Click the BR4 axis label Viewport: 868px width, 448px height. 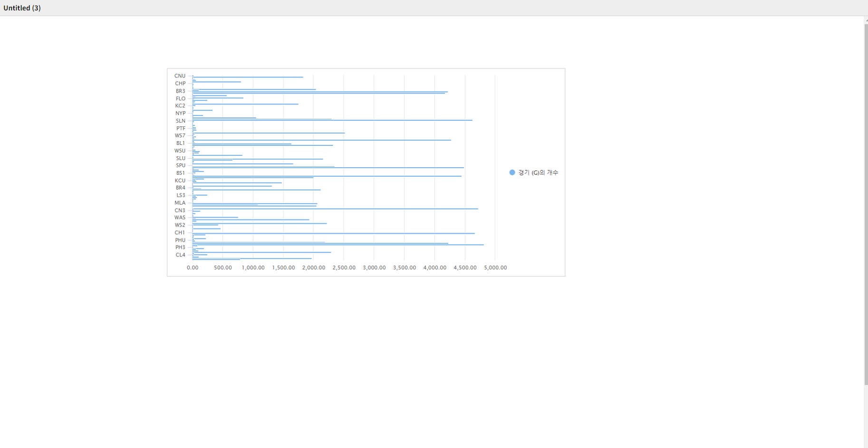coord(180,188)
